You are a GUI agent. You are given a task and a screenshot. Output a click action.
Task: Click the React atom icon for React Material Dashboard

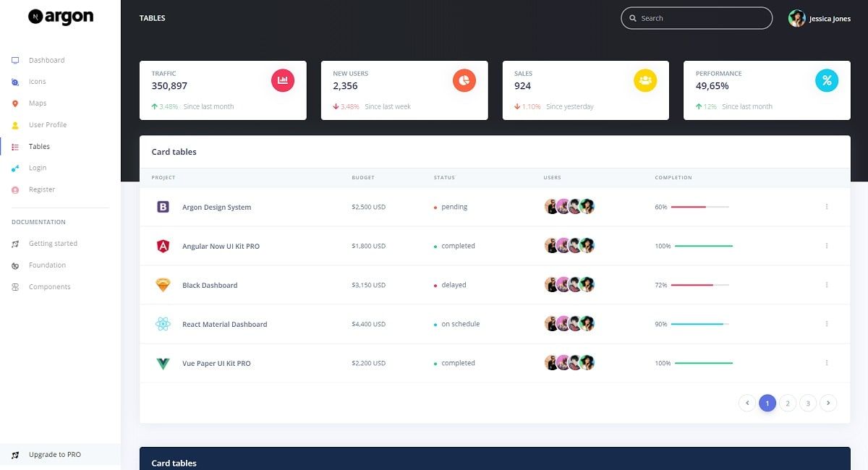[163, 324]
